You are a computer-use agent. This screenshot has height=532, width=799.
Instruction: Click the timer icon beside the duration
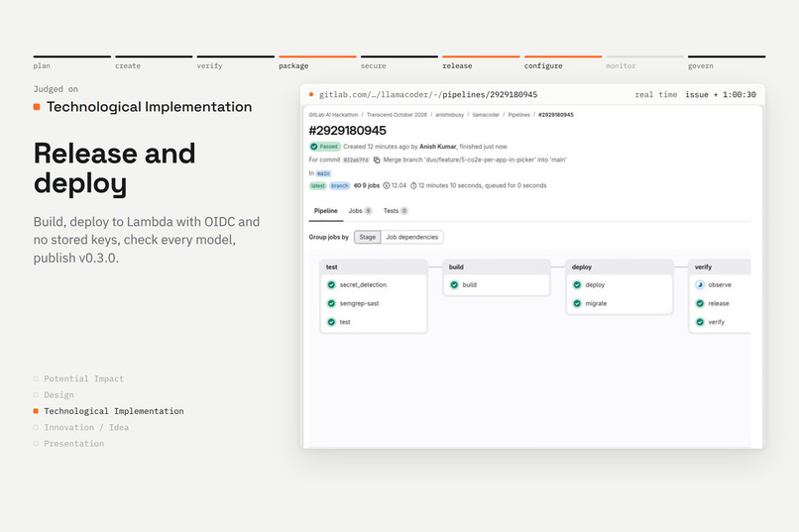point(413,186)
